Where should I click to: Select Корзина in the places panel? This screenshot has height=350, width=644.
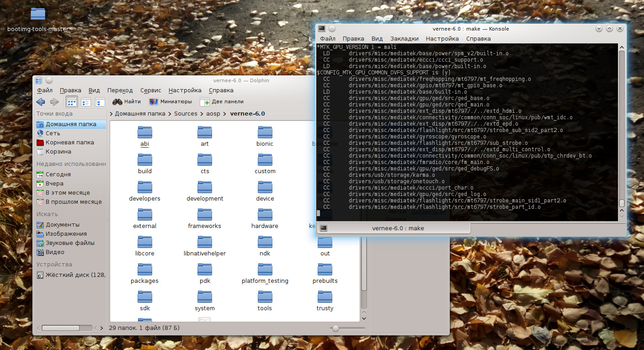(x=58, y=152)
